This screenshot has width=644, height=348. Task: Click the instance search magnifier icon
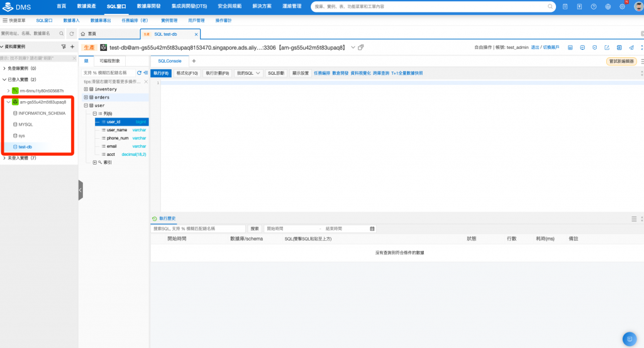[61, 34]
